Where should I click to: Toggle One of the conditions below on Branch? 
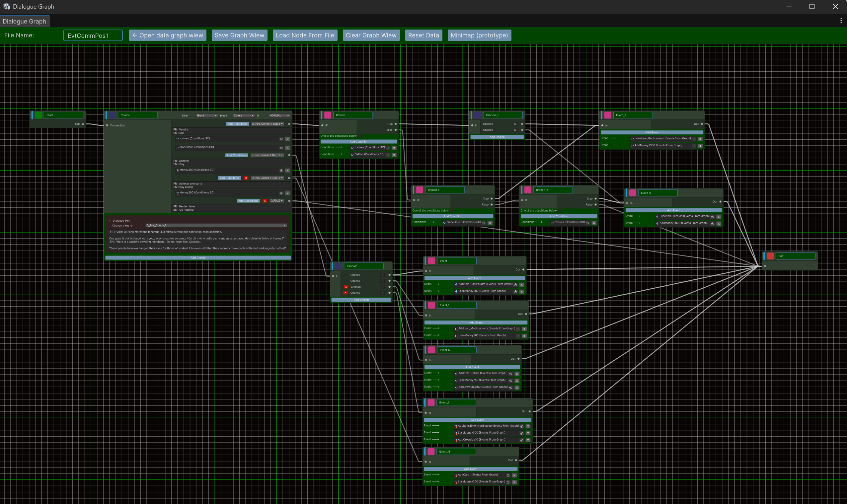[x=360, y=135]
